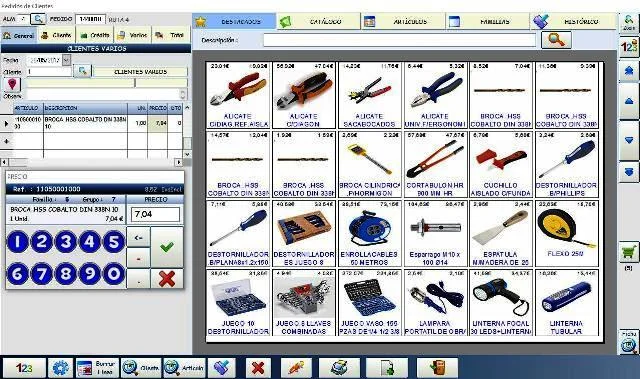Switch to the Familias tab
640x379 pixels.
[x=488, y=21]
